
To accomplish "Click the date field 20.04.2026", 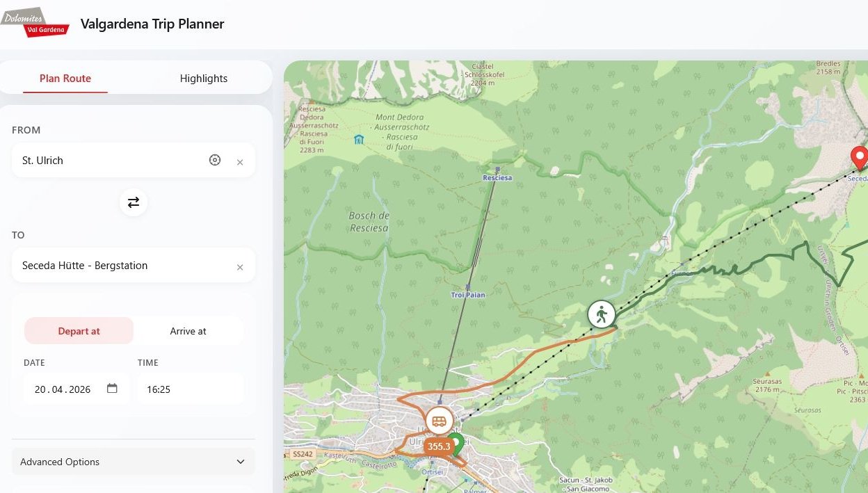I will coord(77,389).
